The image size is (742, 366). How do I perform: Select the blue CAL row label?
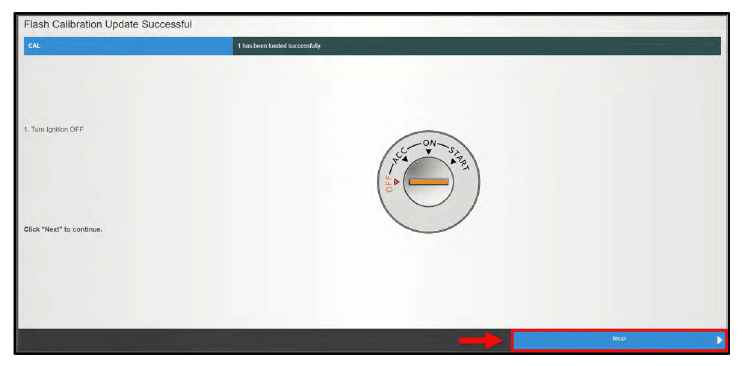point(128,46)
